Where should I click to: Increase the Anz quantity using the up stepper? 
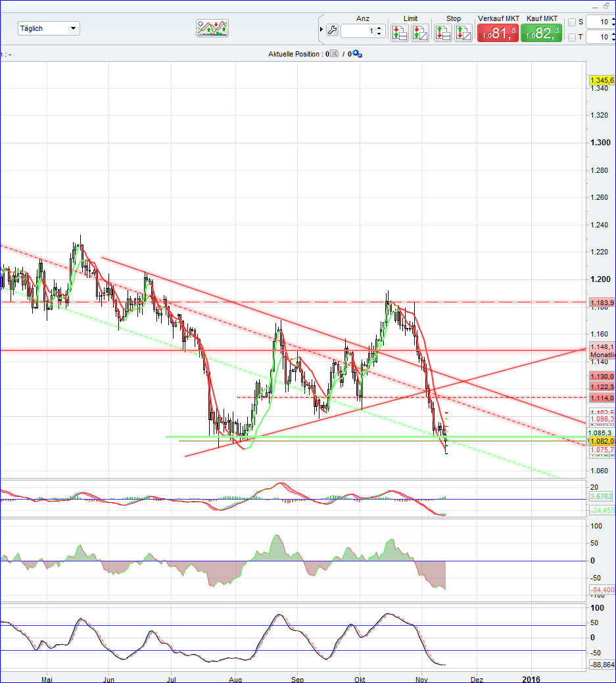click(379, 28)
